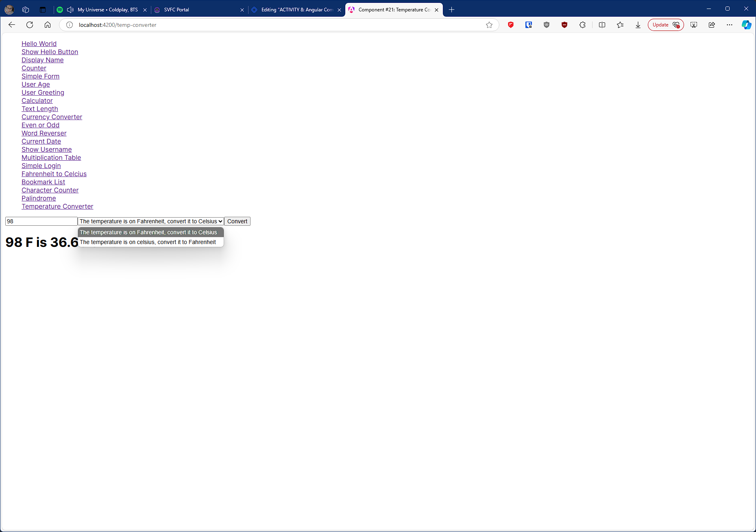
Task: Expand the temperature conversion dropdown
Action: point(151,221)
